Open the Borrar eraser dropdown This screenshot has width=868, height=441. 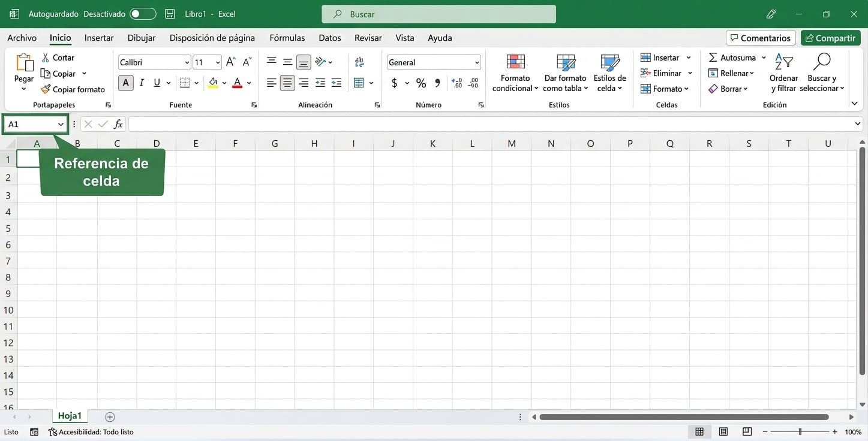(x=728, y=89)
